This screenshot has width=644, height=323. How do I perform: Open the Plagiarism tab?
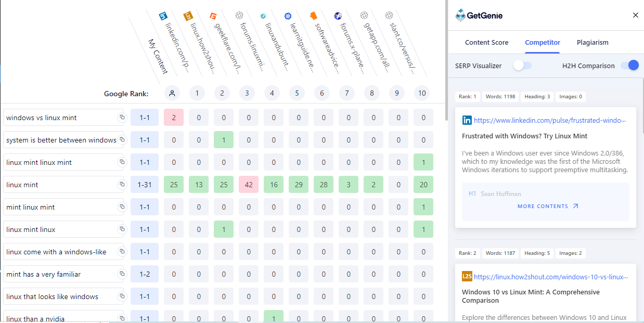click(x=593, y=43)
